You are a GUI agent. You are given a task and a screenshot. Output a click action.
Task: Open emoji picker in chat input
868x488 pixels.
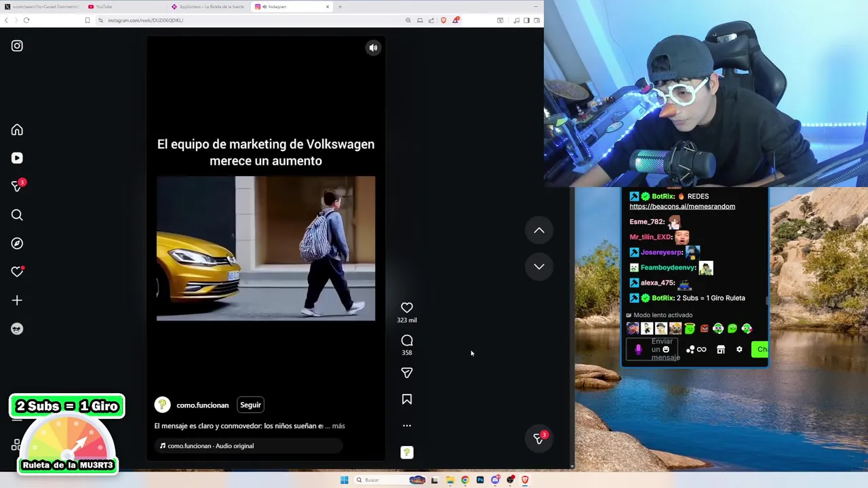666,350
